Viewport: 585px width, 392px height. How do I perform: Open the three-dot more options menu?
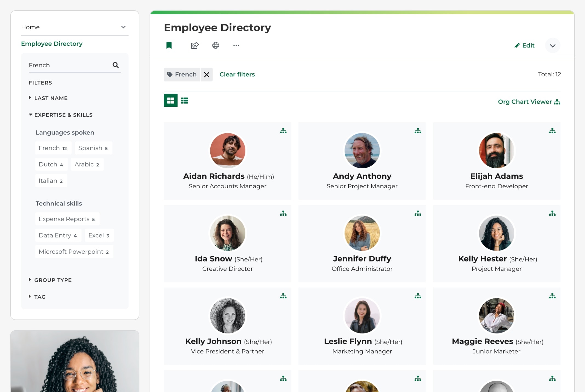point(236,45)
